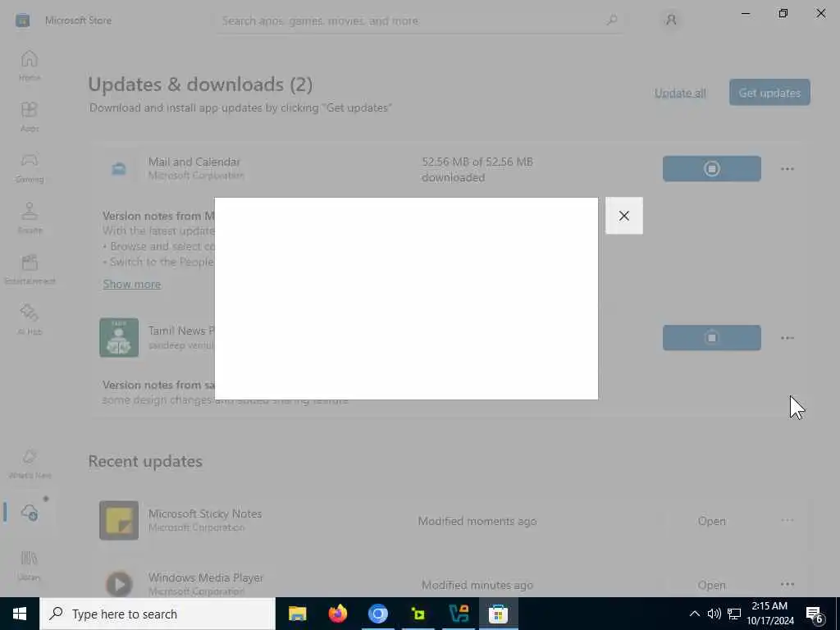Screen dimensions: 840x630
Task: Open Entertainment section in sidebar
Action: click(x=30, y=269)
